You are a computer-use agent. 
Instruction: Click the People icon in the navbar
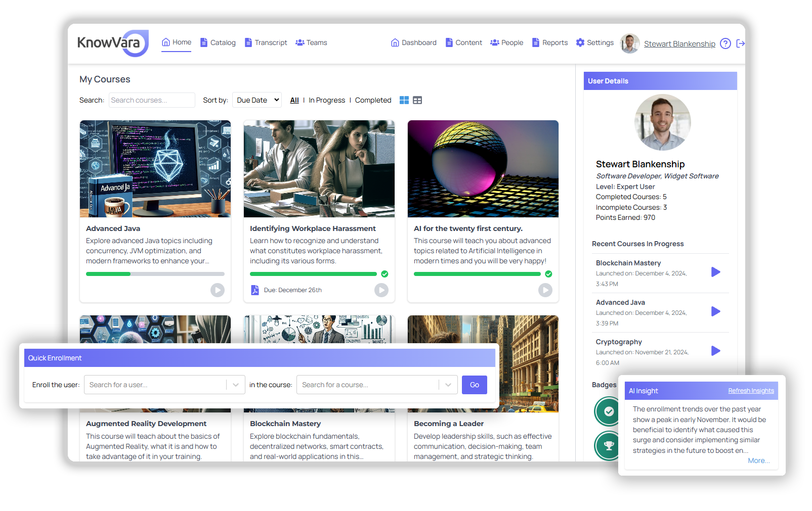click(x=495, y=42)
